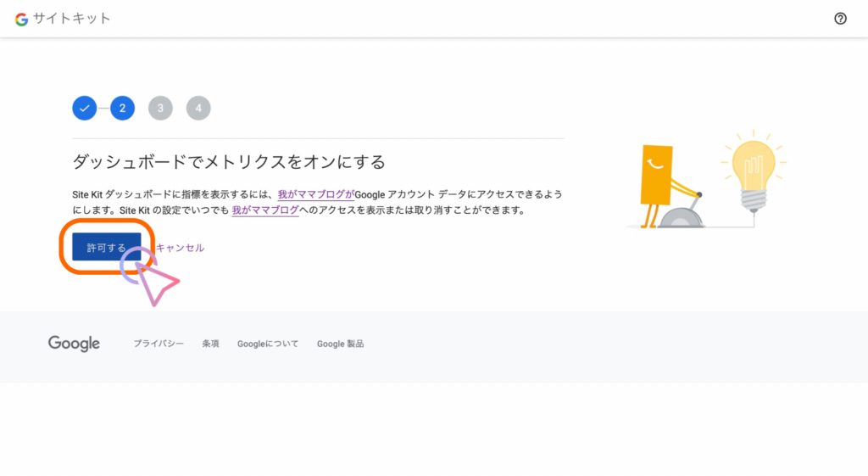Open the Google 製品 footer link

[340, 344]
